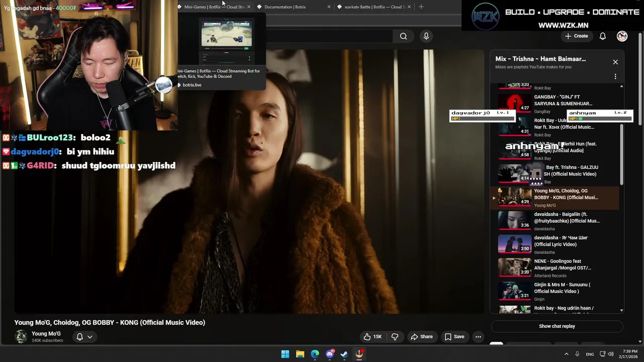Screen dimensions: 644x362
Task: Start voice search with microphone icon
Action: (x=426, y=36)
